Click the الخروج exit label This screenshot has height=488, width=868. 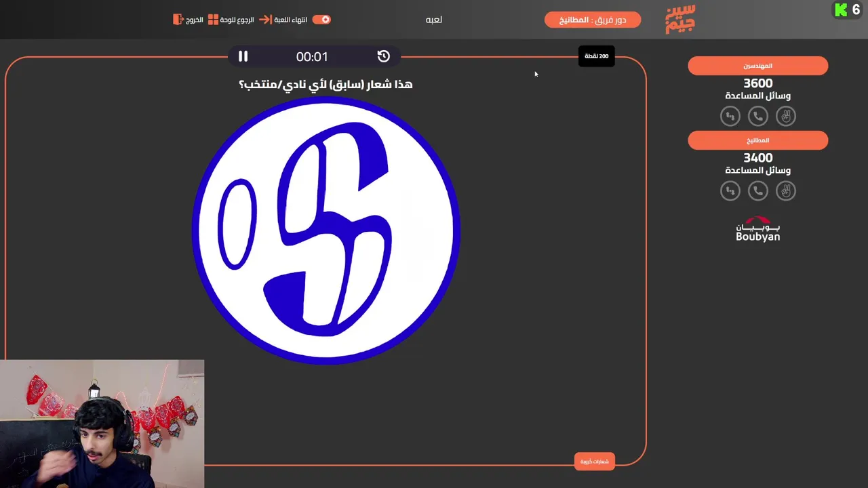tap(195, 20)
